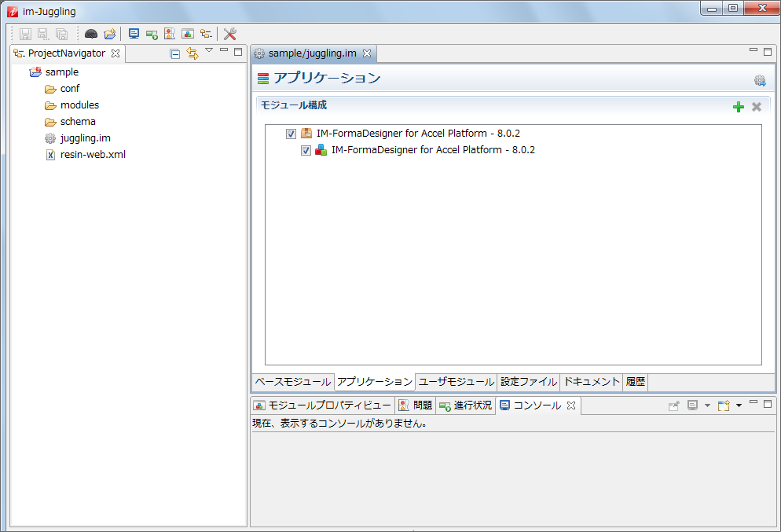
Task: Switch to the ユーザモジュール tab
Action: tap(456, 382)
